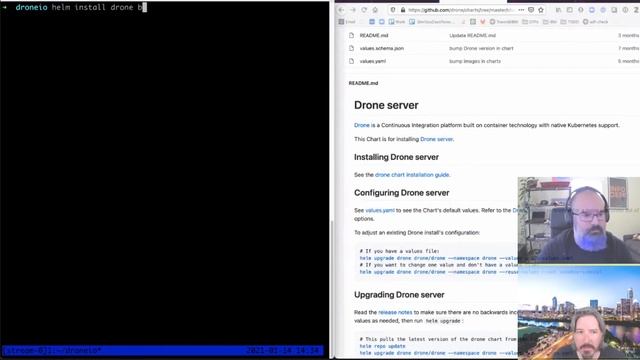
Task: Follow the 'Drone' link in the intro sentence
Action: pyautogui.click(x=362, y=125)
